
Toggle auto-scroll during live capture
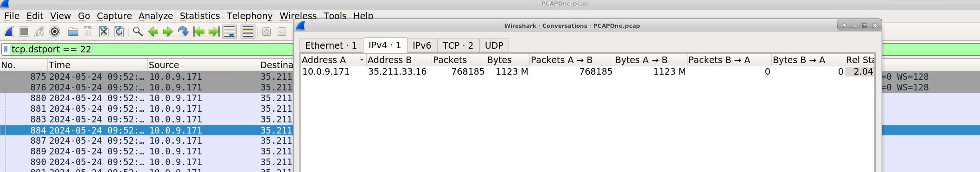point(229,32)
